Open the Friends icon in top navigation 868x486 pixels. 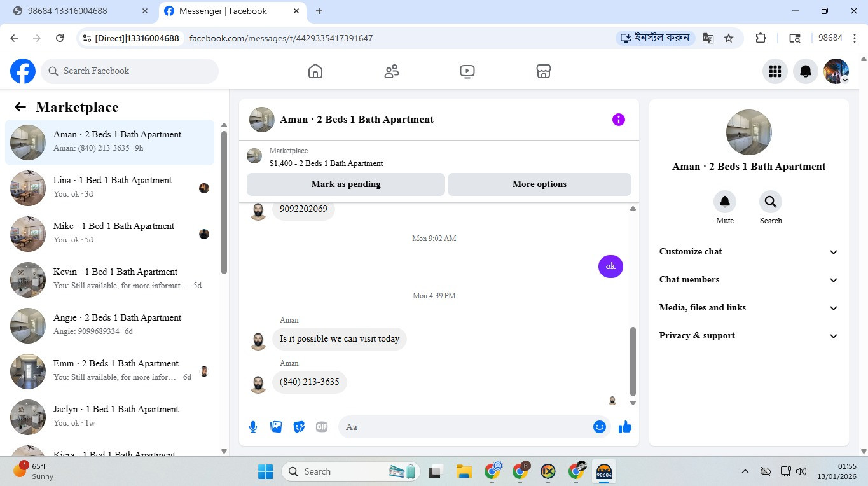click(392, 71)
